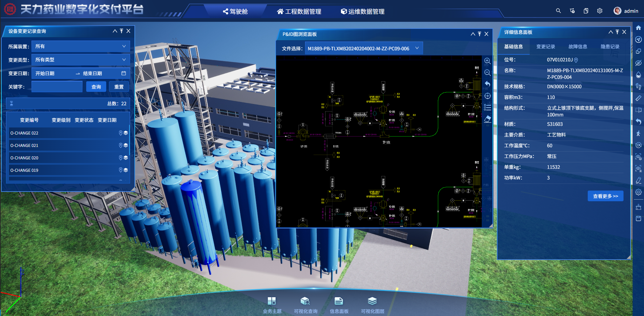The height and width of the screenshot is (316, 644).
Task: Click the 结束日期 end date field
Action: [x=101, y=73]
